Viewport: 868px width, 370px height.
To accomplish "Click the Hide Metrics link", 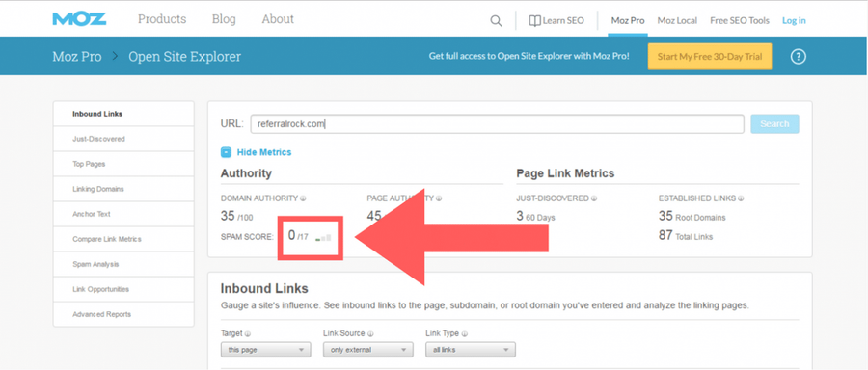I will (264, 152).
